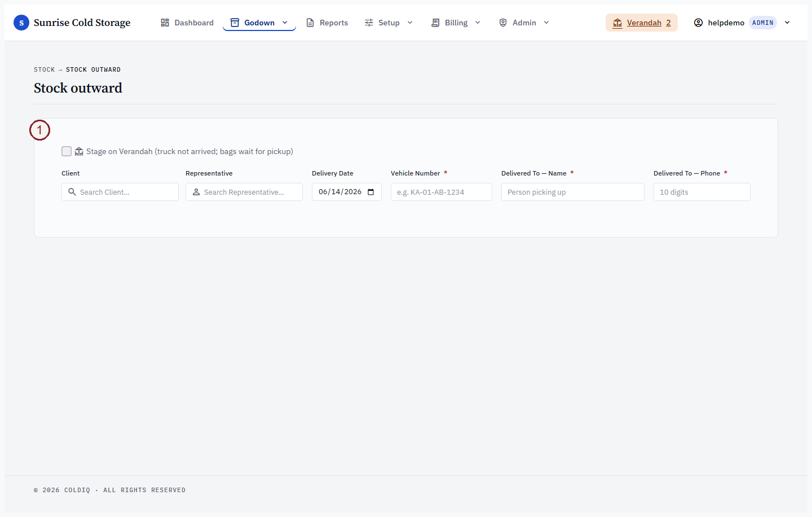This screenshot has width=812, height=517.
Task: Click the helpdemo username
Action: pos(726,23)
